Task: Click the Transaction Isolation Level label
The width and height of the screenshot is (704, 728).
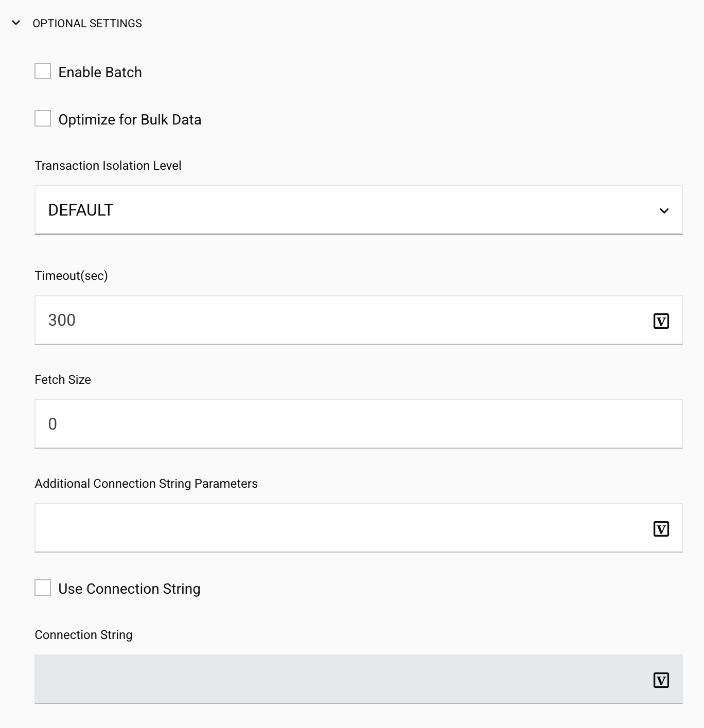Action: (108, 166)
